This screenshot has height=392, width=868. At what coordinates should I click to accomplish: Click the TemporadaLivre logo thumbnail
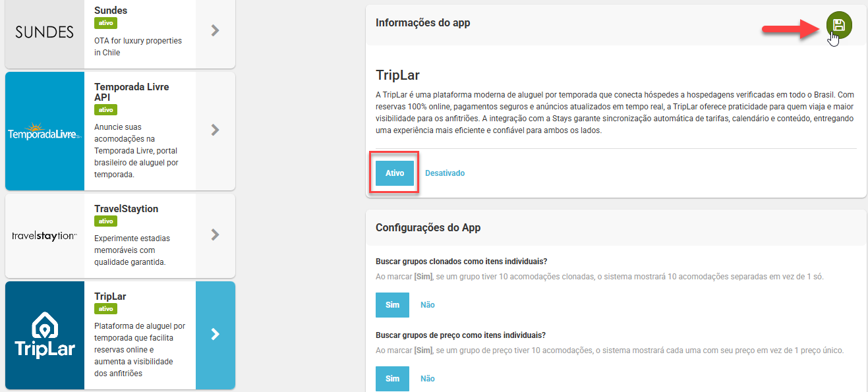45,131
